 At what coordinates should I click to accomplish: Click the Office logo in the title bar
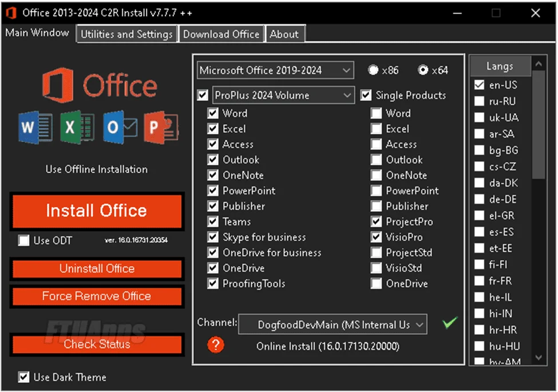click(x=11, y=13)
